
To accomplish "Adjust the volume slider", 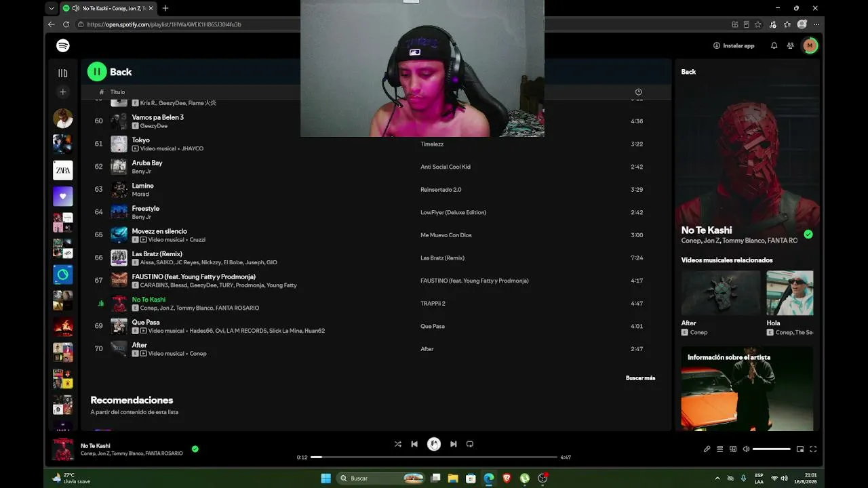I will coord(772,449).
